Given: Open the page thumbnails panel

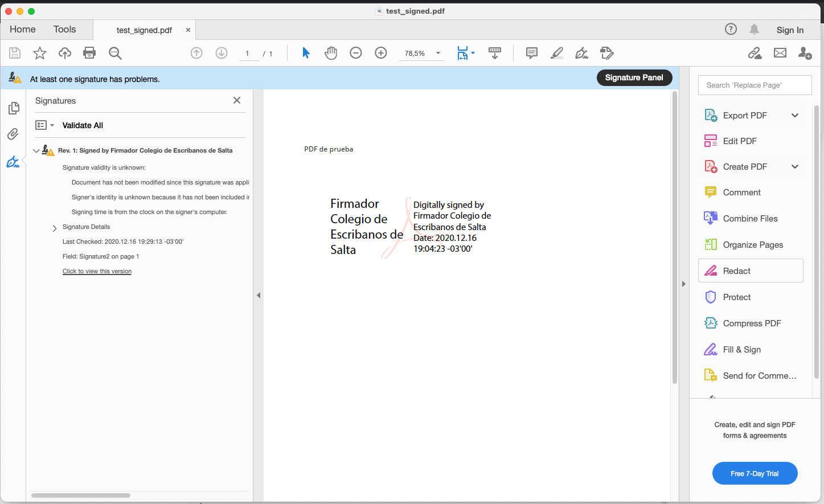Looking at the screenshot, I should 14,108.
